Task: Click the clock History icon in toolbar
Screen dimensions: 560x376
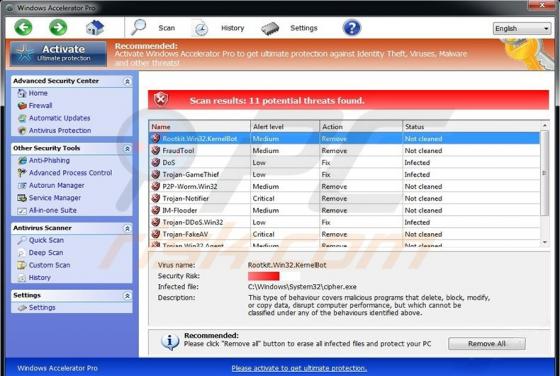Action: click(200, 28)
